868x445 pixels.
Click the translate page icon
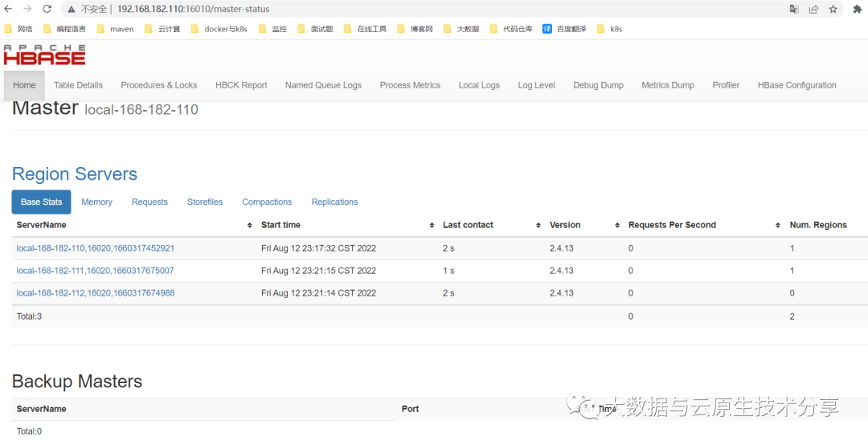tap(794, 9)
